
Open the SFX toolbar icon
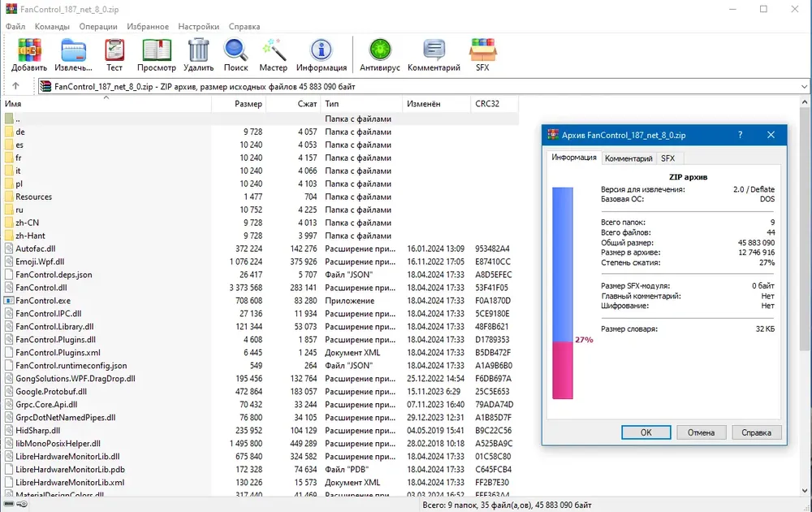coord(482,54)
